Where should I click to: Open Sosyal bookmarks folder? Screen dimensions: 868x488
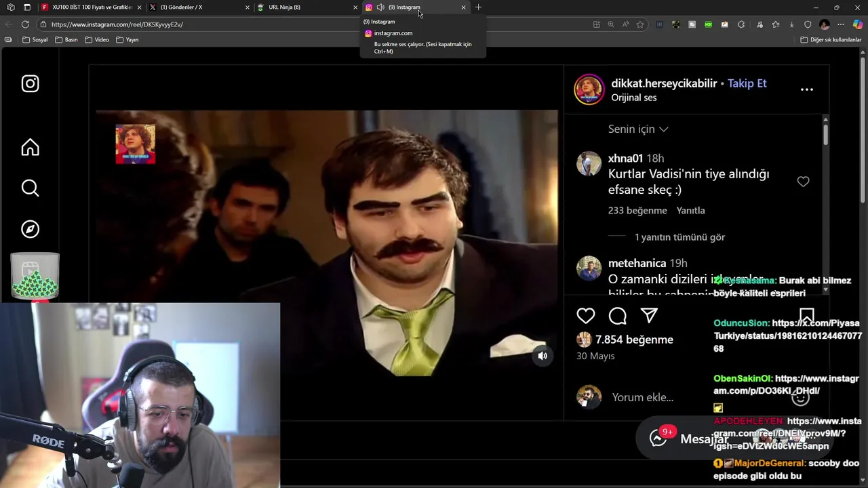(35, 40)
